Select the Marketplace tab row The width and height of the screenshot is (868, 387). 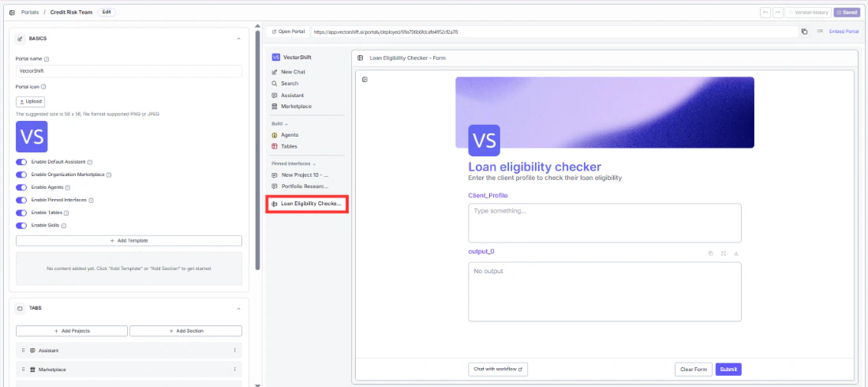coord(129,370)
